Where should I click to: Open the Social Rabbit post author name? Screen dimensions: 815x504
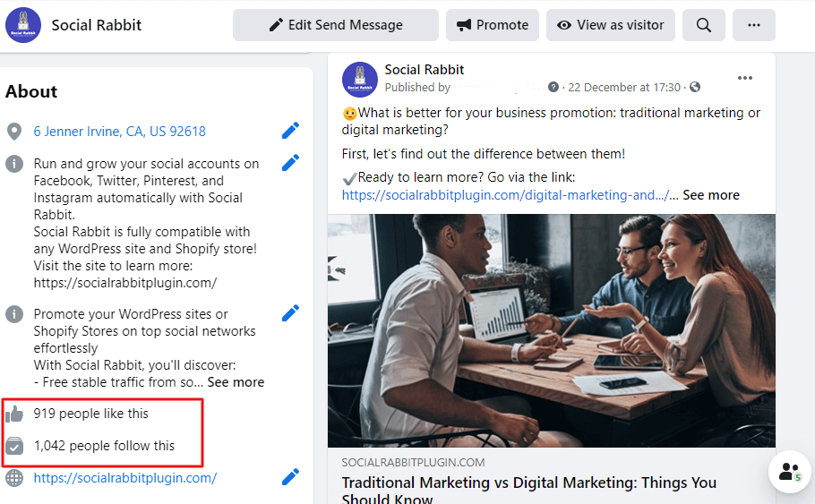[425, 70]
